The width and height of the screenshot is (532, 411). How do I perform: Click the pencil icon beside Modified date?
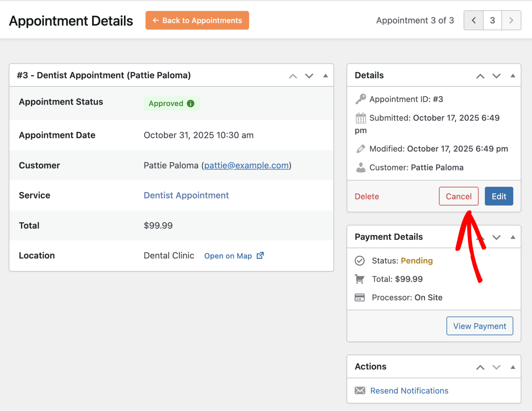(360, 149)
